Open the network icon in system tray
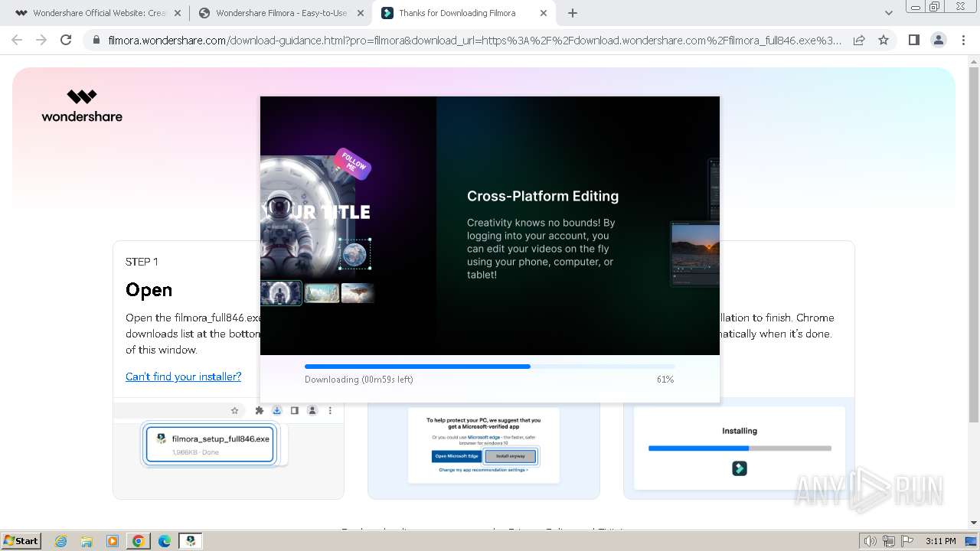Screen dimensions: 980x551 (889, 541)
